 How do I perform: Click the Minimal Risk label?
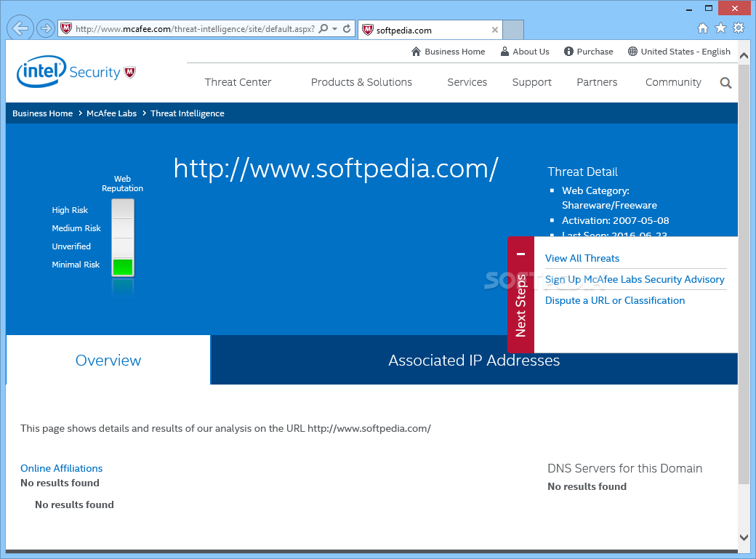(76, 265)
